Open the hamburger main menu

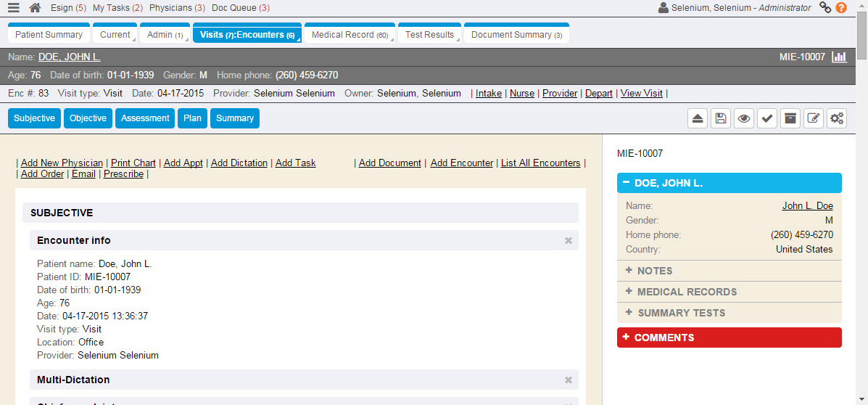click(x=14, y=8)
